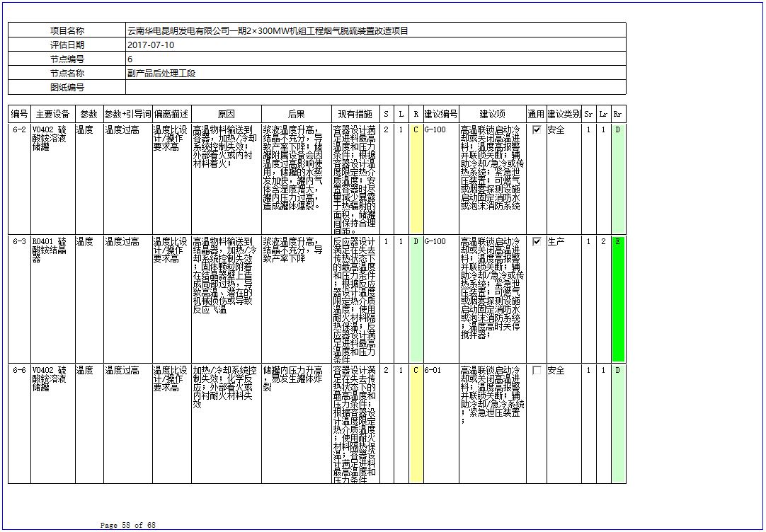
Task: Click the 偏离描述 column header
Action: pyautogui.click(x=171, y=114)
